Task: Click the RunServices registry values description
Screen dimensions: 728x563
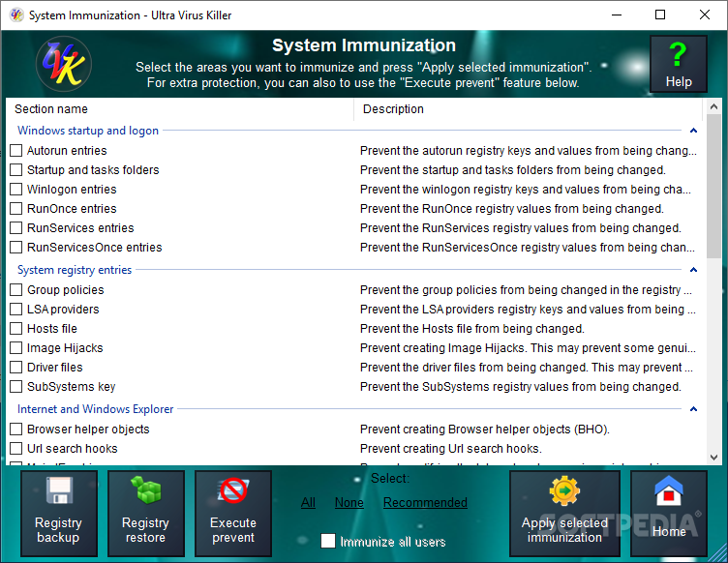Action: tap(521, 227)
